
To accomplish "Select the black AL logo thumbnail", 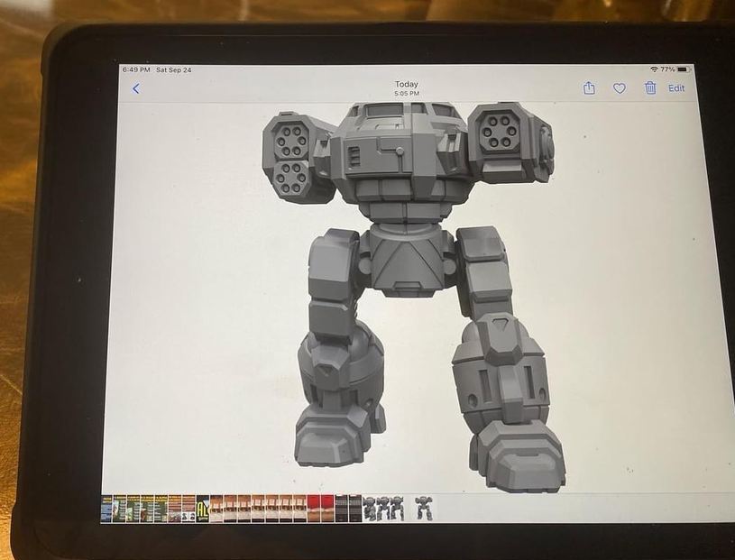I will 202,509.
